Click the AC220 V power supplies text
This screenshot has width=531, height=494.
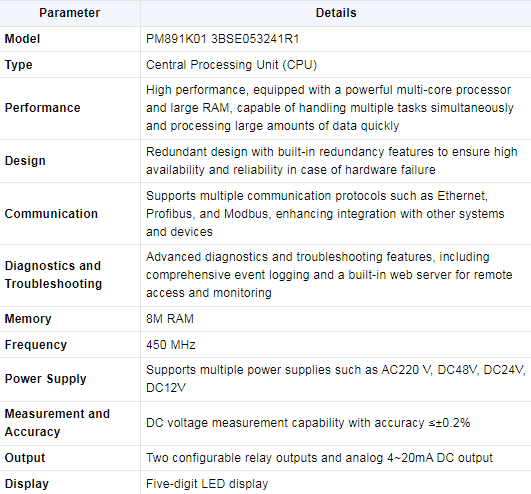click(x=335, y=379)
